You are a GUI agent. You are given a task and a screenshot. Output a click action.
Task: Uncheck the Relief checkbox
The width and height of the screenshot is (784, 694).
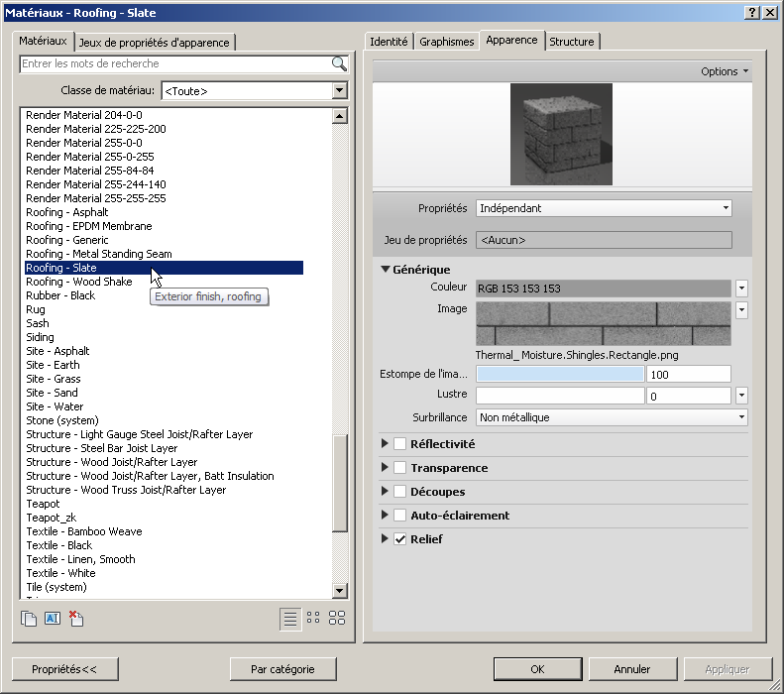[400, 539]
